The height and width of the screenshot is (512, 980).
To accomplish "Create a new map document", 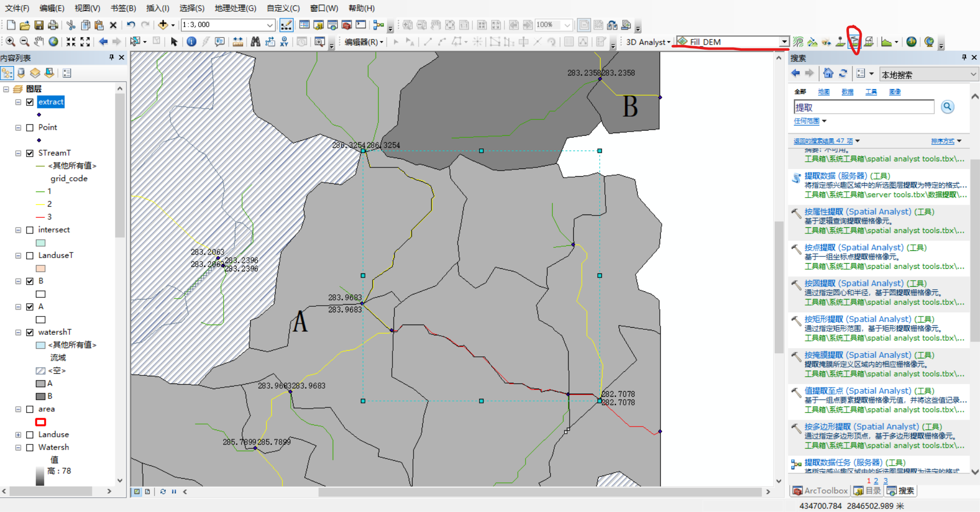I will (x=11, y=25).
